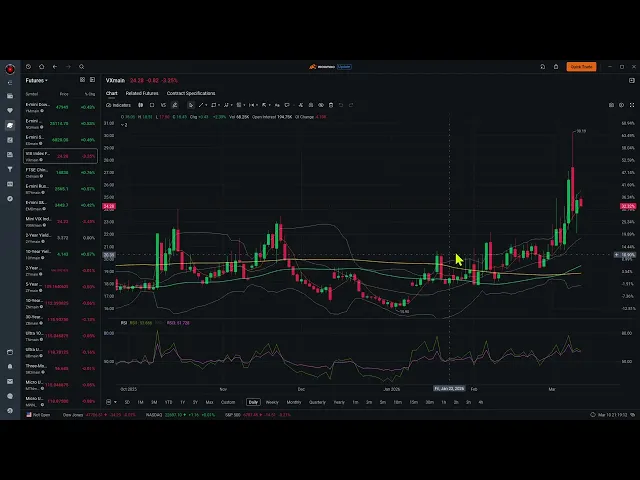Select the Mini VIX Index futures row
Screen dimensions: 640x480
tap(60, 222)
